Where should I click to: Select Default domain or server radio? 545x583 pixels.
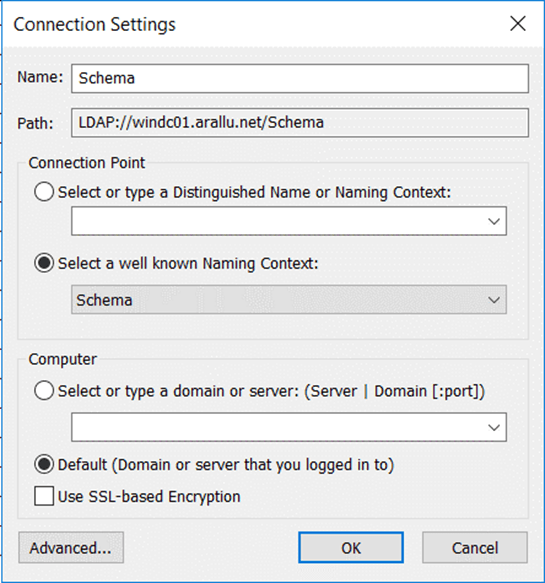44,464
